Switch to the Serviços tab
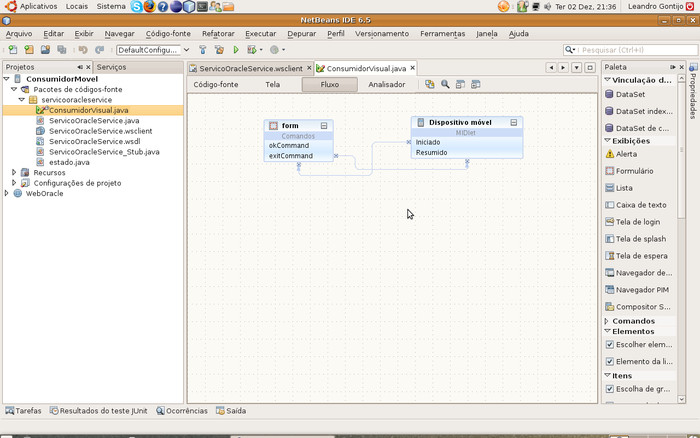700x438 pixels. tap(111, 67)
